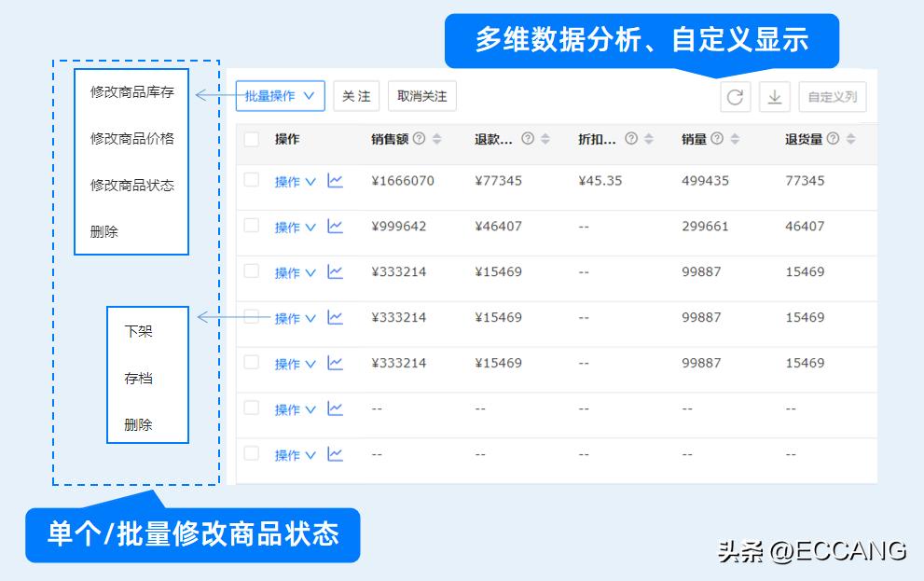Open the 批量操作 dropdown

tap(280, 96)
